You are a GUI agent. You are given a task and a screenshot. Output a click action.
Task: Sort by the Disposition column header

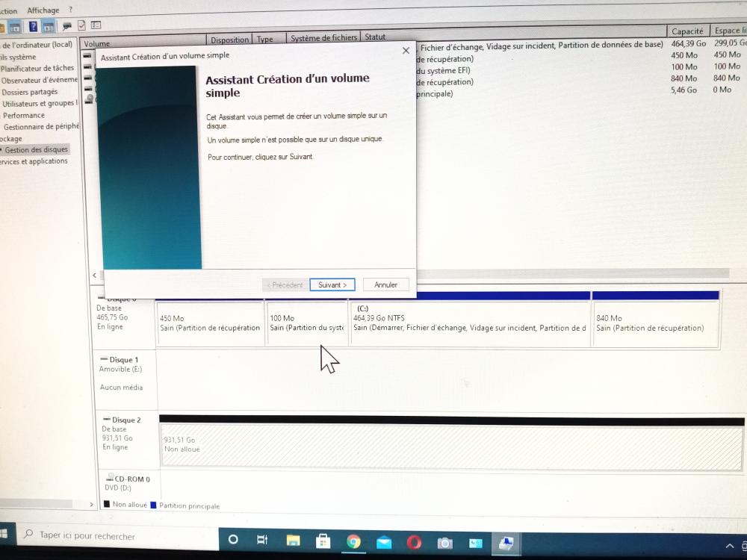coord(229,40)
